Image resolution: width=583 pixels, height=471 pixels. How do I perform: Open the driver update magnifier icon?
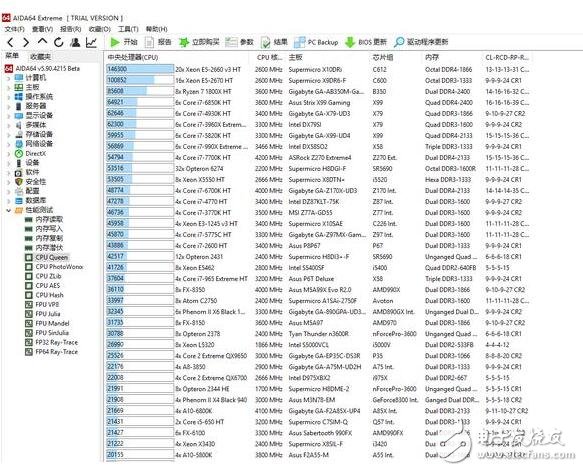click(x=399, y=42)
